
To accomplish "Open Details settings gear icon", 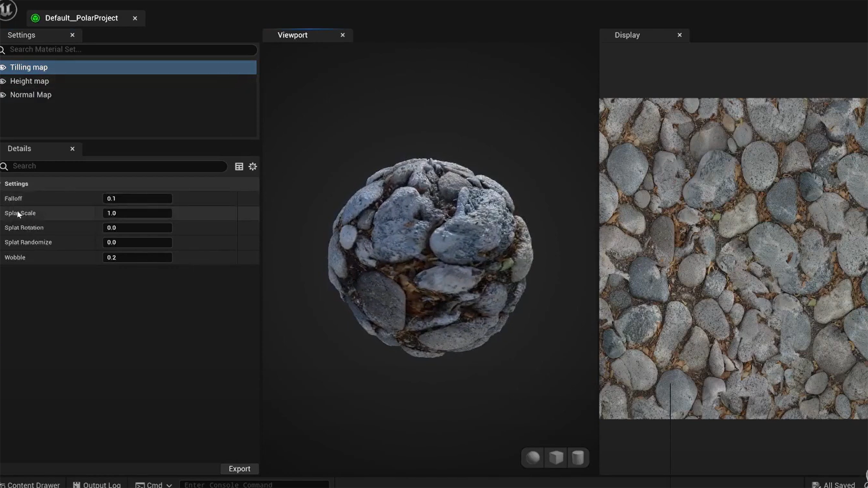I will [253, 167].
